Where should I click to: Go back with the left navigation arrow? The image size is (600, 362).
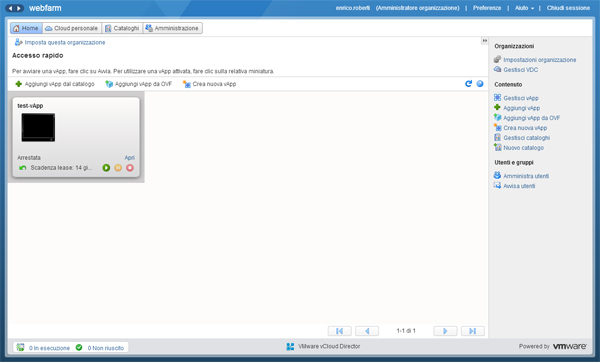point(10,8)
